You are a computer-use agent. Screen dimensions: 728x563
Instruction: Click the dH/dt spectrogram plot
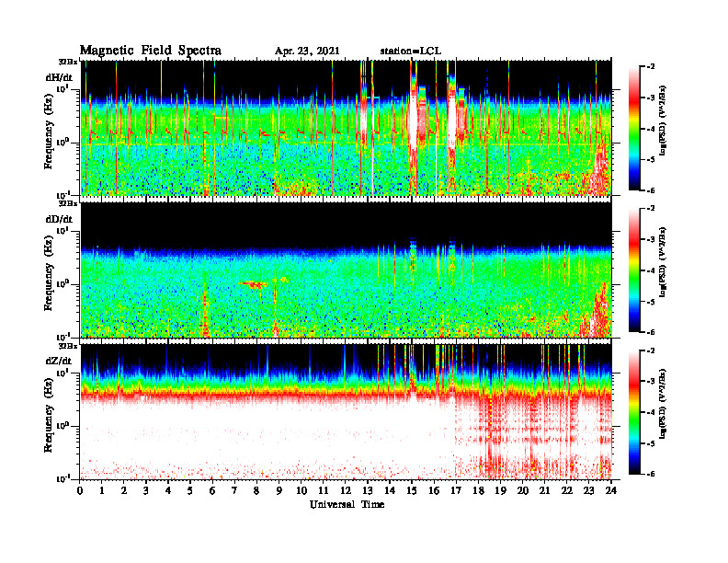tap(346, 128)
